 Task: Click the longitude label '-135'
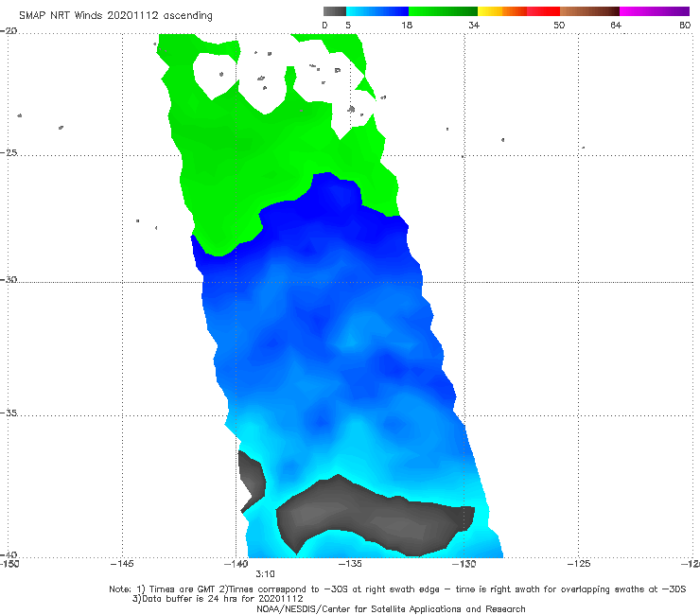[x=350, y=564]
